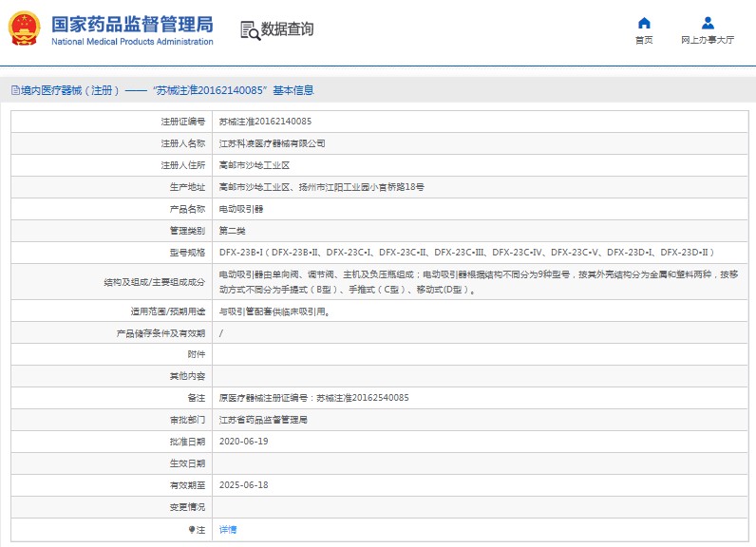This screenshot has width=756, height=547.
Task: Select registration number 苏械注准20162140085 value
Action: point(265,122)
